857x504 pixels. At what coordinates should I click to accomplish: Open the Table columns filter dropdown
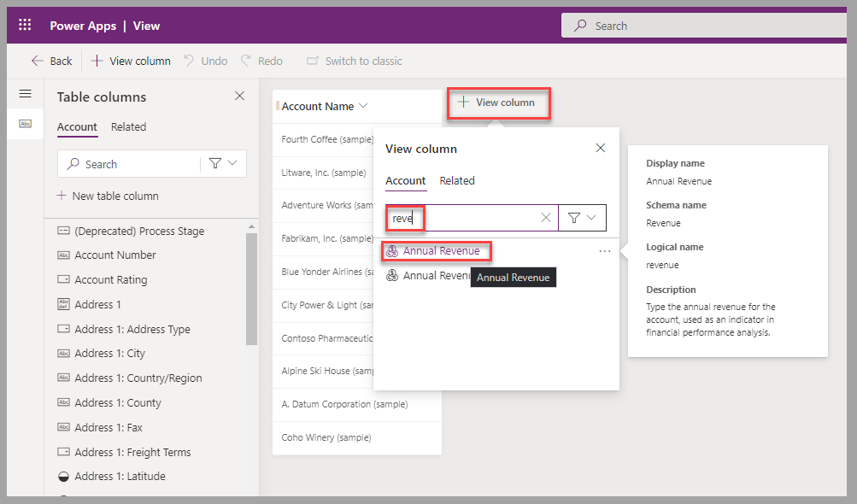(x=224, y=163)
